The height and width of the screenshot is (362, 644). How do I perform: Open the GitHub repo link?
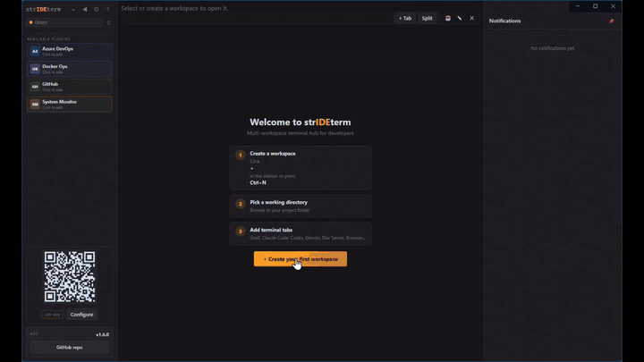click(70, 347)
